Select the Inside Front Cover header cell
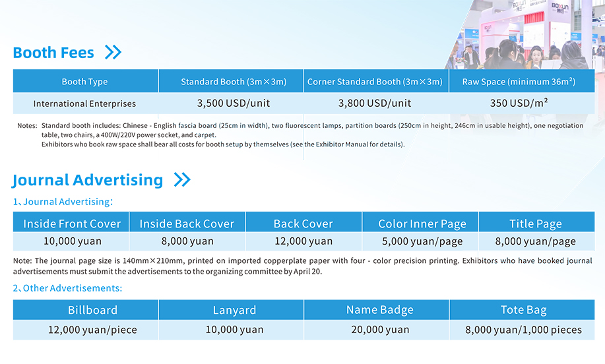 [72, 224]
